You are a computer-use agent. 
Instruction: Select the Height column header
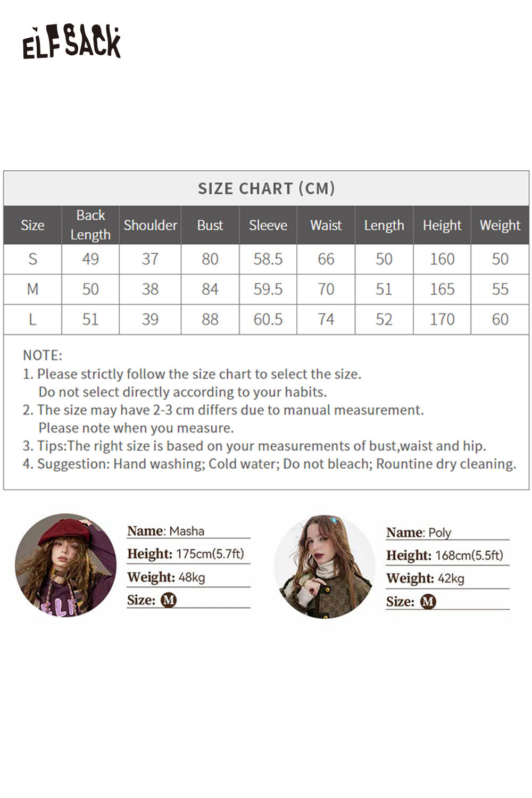442,225
